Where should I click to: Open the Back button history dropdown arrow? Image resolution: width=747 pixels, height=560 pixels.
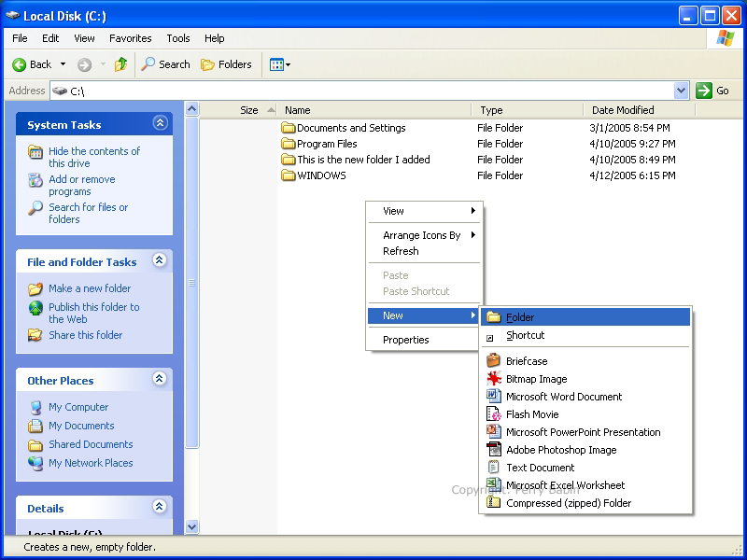pyautogui.click(x=63, y=64)
